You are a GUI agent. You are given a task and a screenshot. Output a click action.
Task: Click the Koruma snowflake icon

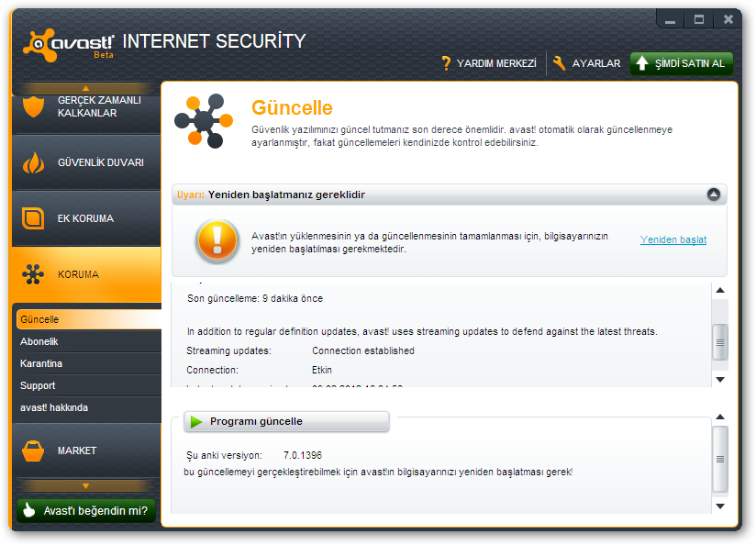pos(34,274)
